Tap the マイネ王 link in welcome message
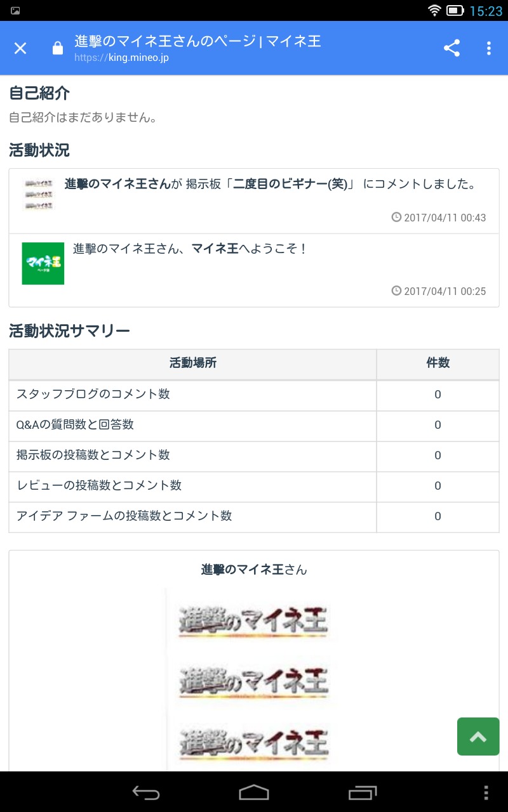Screen dimensions: 508x812 tap(215, 249)
